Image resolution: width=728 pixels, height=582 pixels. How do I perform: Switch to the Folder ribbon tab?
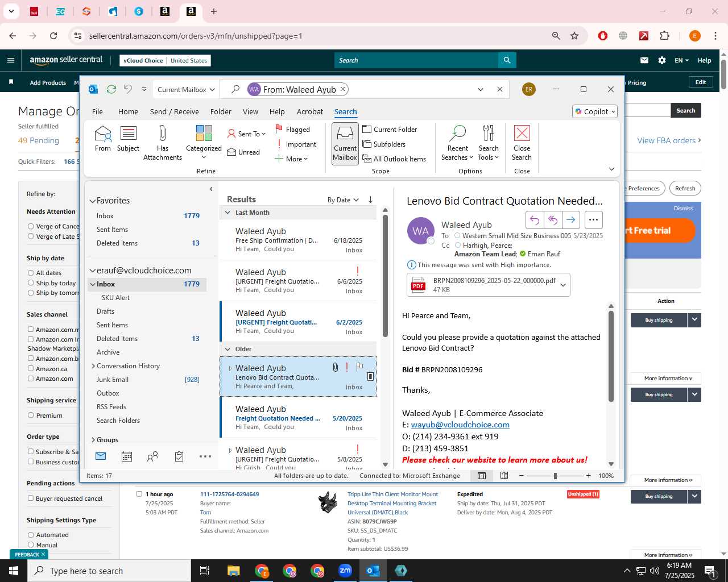point(221,112)
